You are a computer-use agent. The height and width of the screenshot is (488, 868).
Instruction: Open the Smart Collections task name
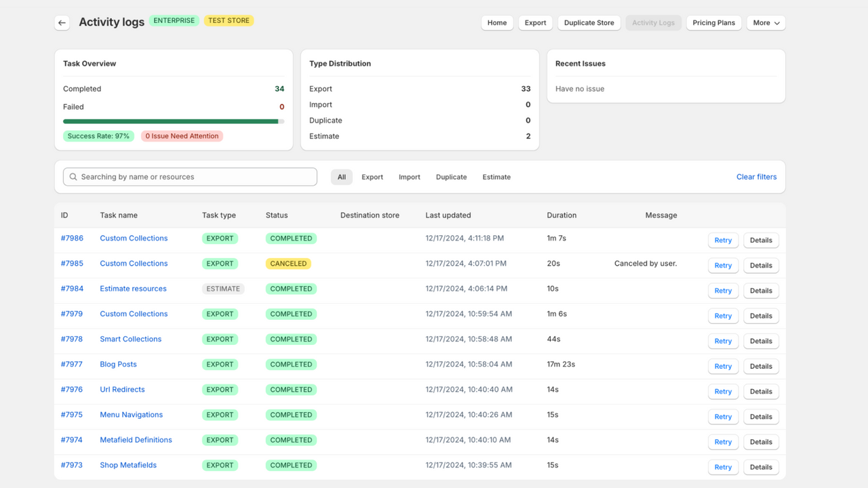click(131, 339)
